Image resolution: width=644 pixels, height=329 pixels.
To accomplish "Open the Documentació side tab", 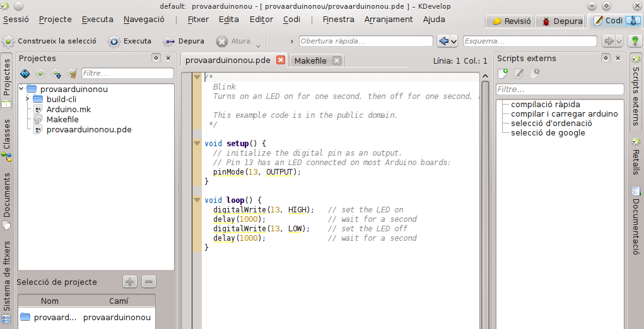I will pyautogui.click(x=636, y=221).
